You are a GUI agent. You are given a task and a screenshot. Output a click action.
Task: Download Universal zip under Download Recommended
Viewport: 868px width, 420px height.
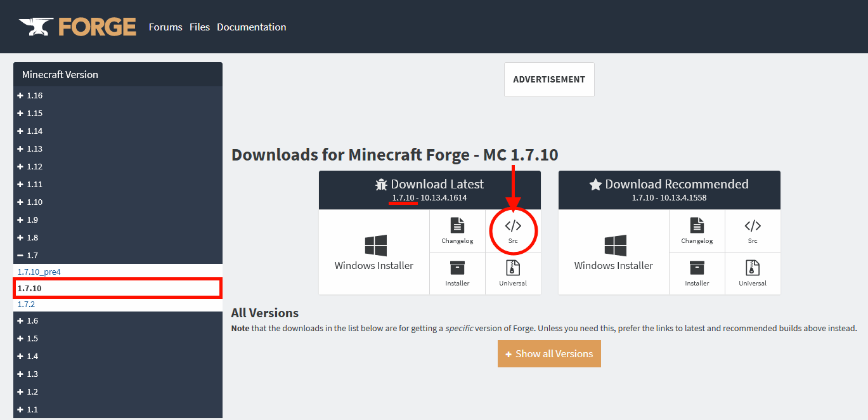click(x=753, y=273)
